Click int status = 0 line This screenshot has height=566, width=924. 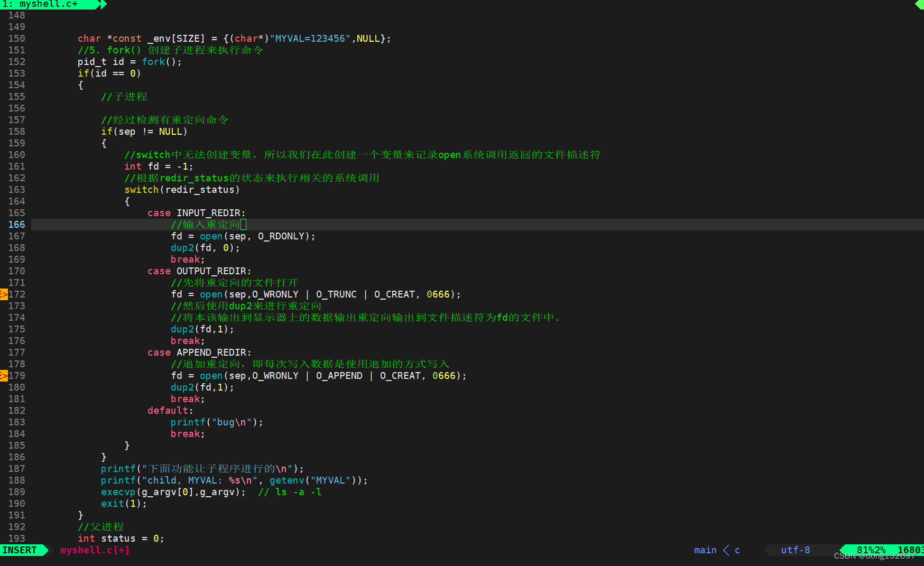pos(121,539)
